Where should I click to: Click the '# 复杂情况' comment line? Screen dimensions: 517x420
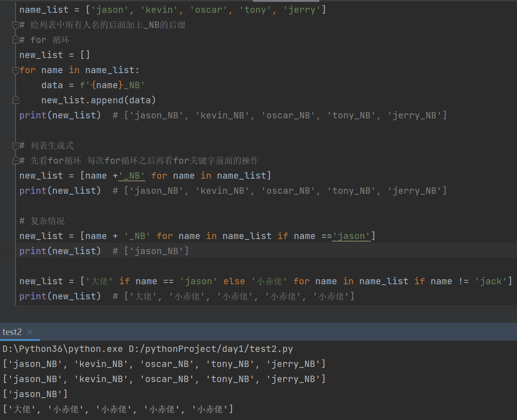pos(42,221)
